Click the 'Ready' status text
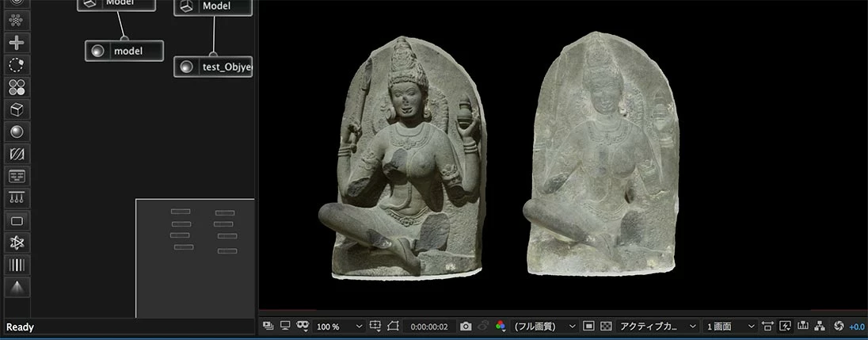 [20, 327]
